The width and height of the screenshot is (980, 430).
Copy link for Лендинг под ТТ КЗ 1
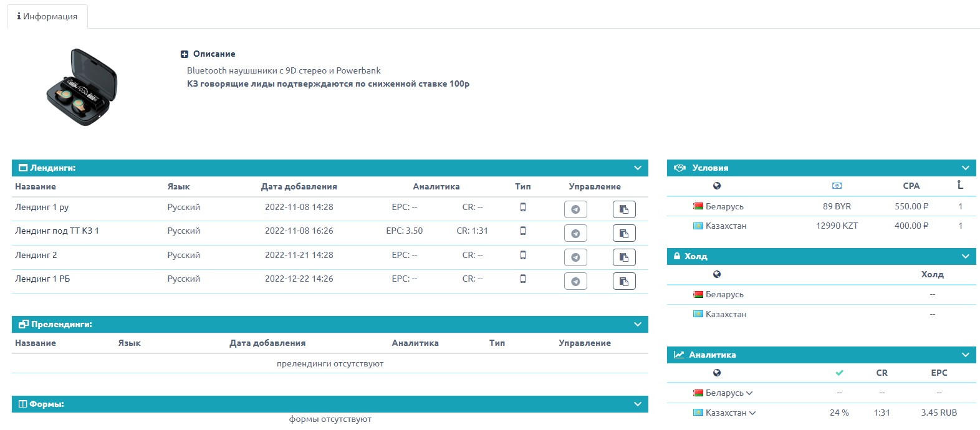tap(624, 233)
